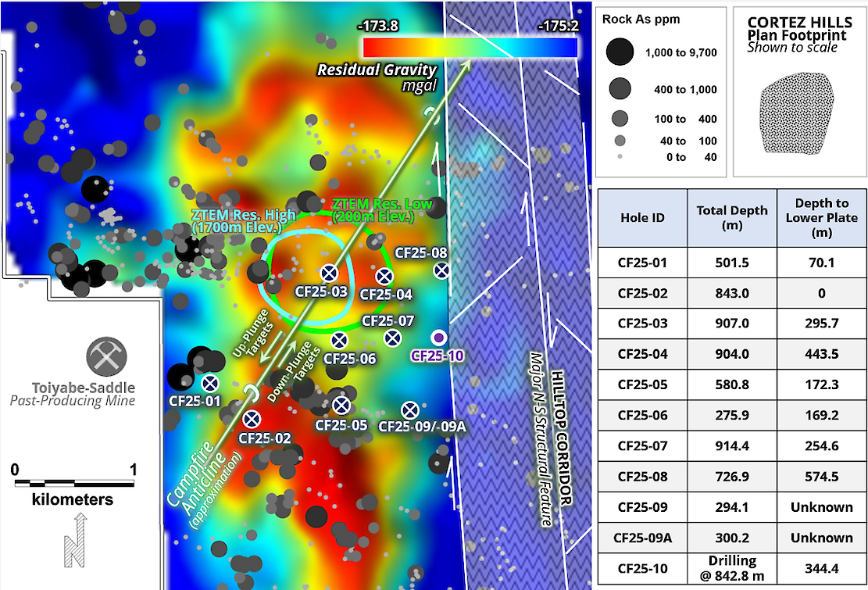
Task: Click the Cortez Hills plan footprint shape
Action: pos(792,109)
